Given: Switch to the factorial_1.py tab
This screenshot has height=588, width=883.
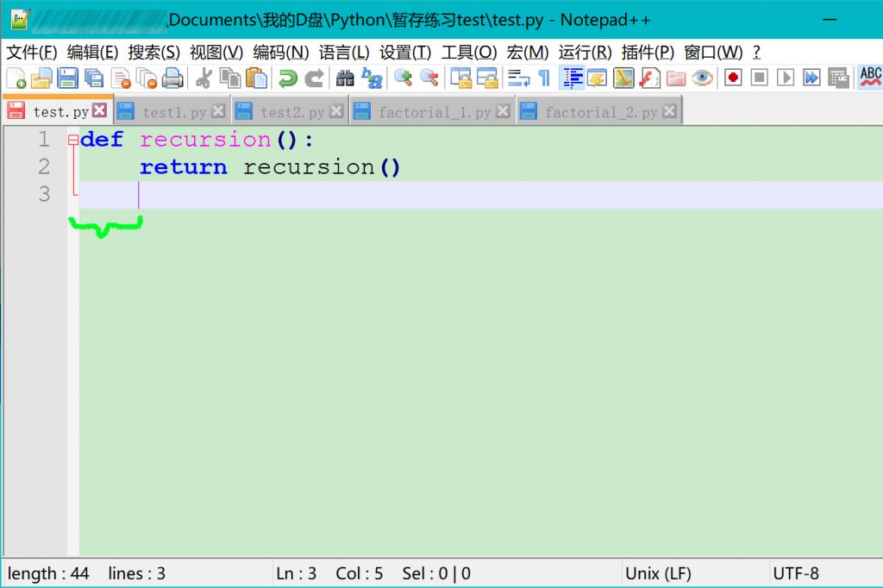Looking at the screenshot, I should click(x=433, y=111).
